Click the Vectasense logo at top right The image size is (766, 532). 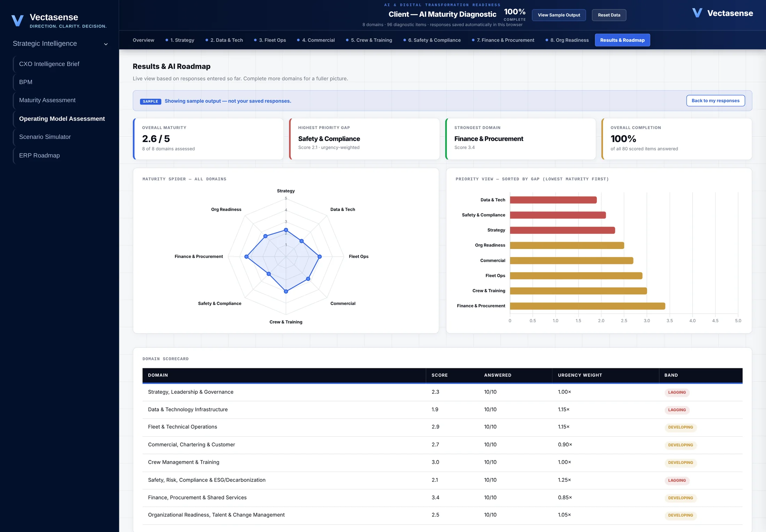(722, 13)
